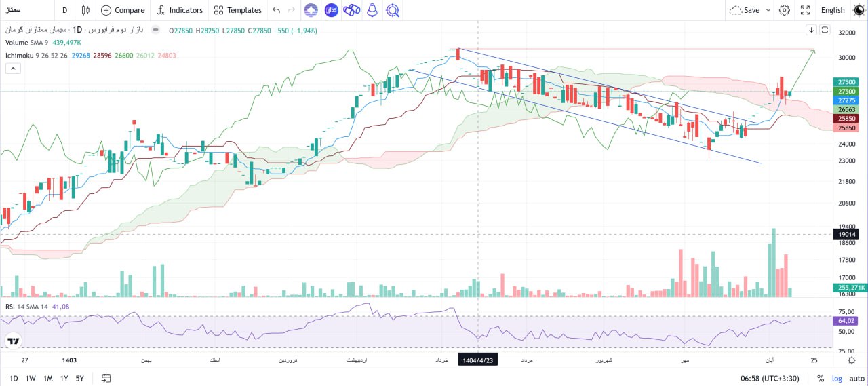This screenshot has width=868, height=386.
Task: Toggle auto scale mode
Action: point(856,378)
